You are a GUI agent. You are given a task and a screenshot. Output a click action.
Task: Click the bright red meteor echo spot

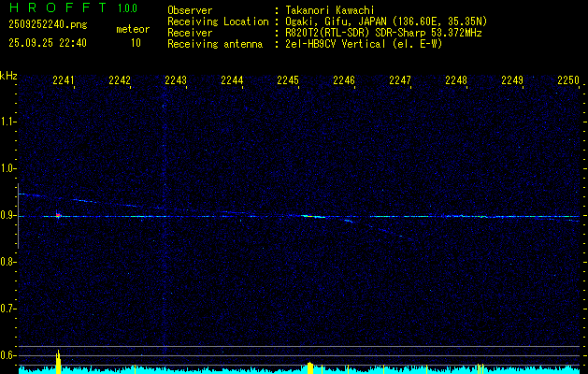[x=58, y=215]
